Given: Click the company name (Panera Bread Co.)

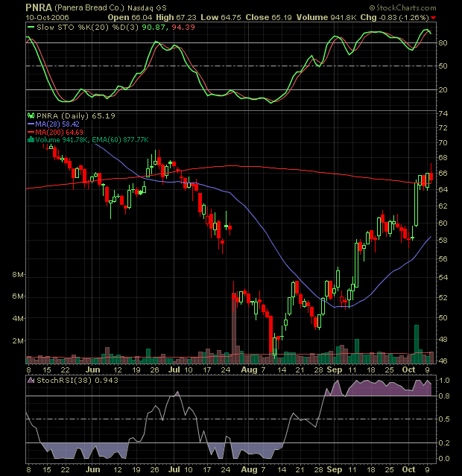Looking at the screenshot, I should (x=89, y=7).
